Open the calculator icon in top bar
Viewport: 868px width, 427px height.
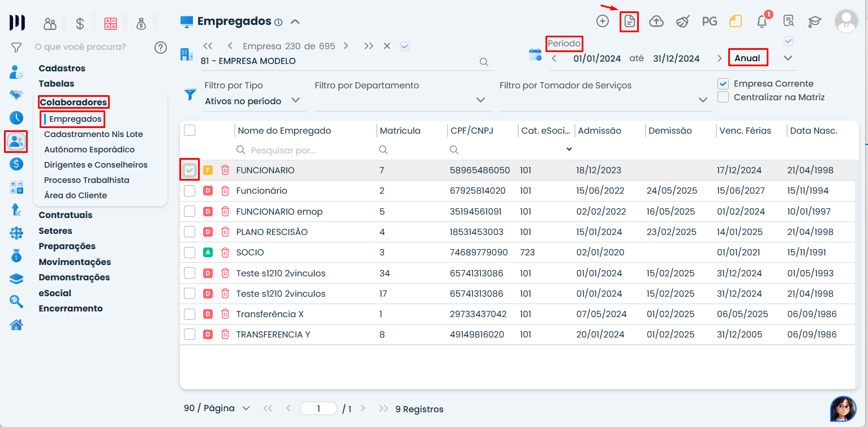tap(110, 23)
